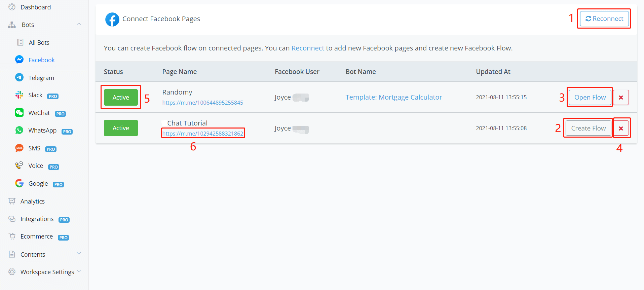Image resolution: width=644 pixels, height=290 pixels.
Task: Click timestamp 2021-08-11 13:55:08
Action: (x=501, y=128)
